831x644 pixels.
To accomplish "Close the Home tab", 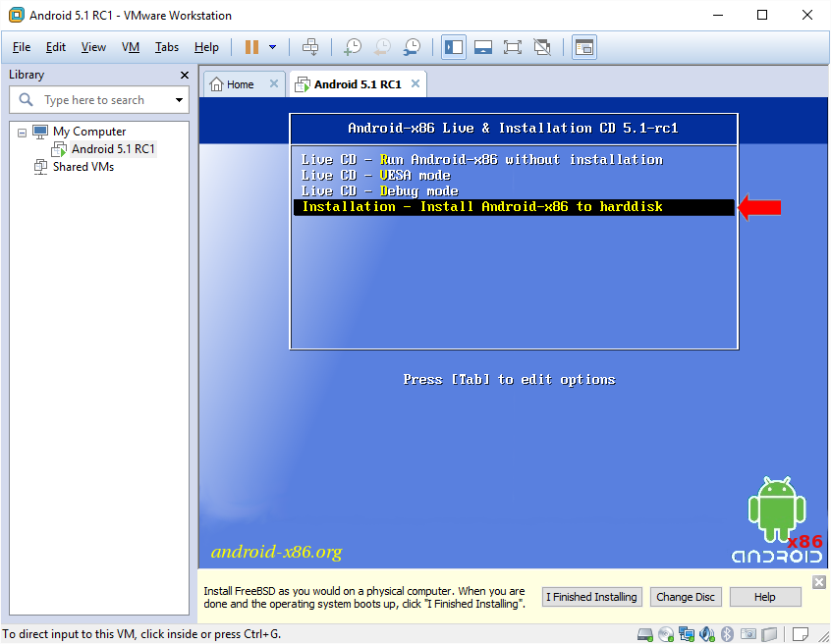I will (273, 83).
